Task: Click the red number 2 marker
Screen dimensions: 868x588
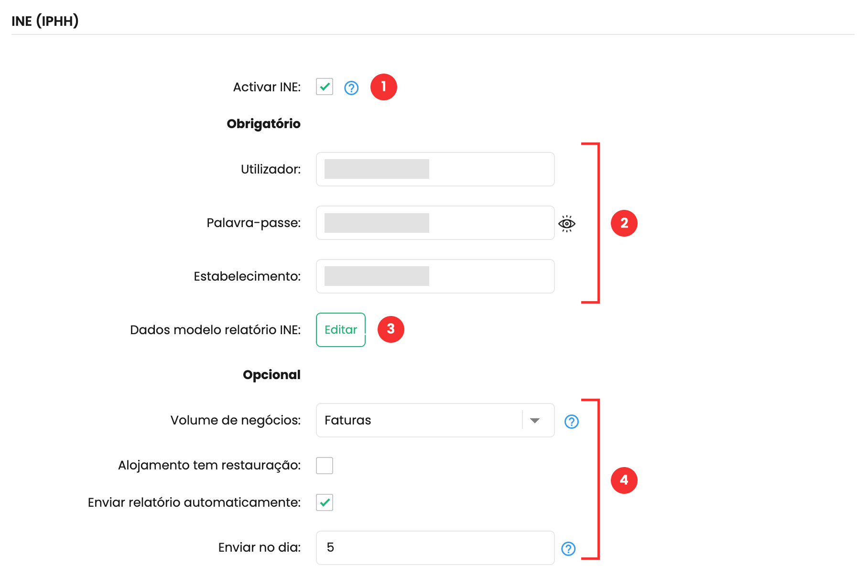Action: point(624,223)
